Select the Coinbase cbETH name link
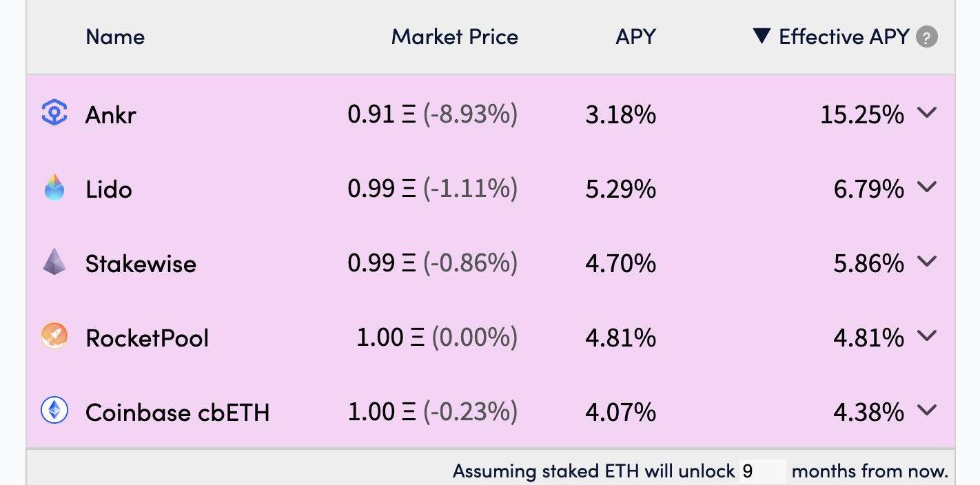 tap(177, 412)
